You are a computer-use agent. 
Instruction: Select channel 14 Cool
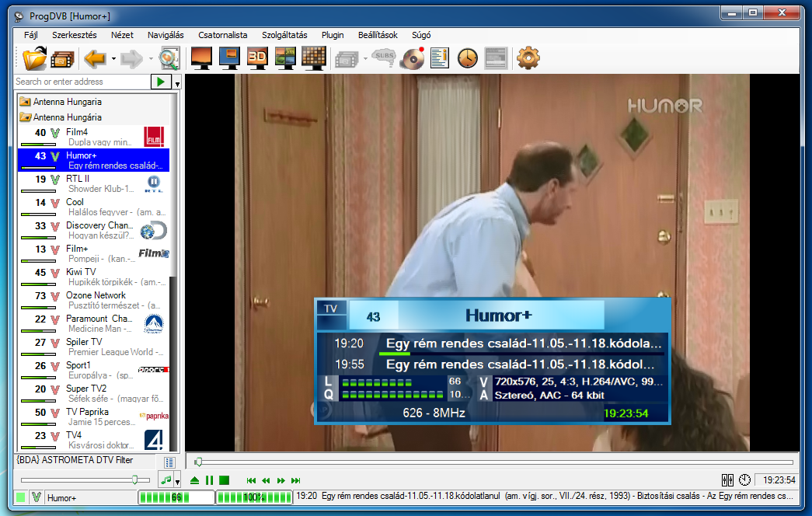[93, 207]
